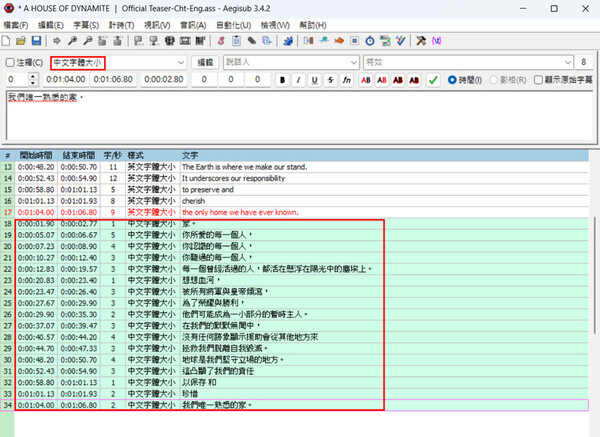This screenshot has width=600, height=437.
Task: Enable the 註釋 comment checkbox
Action: click(x=9, y=62)
